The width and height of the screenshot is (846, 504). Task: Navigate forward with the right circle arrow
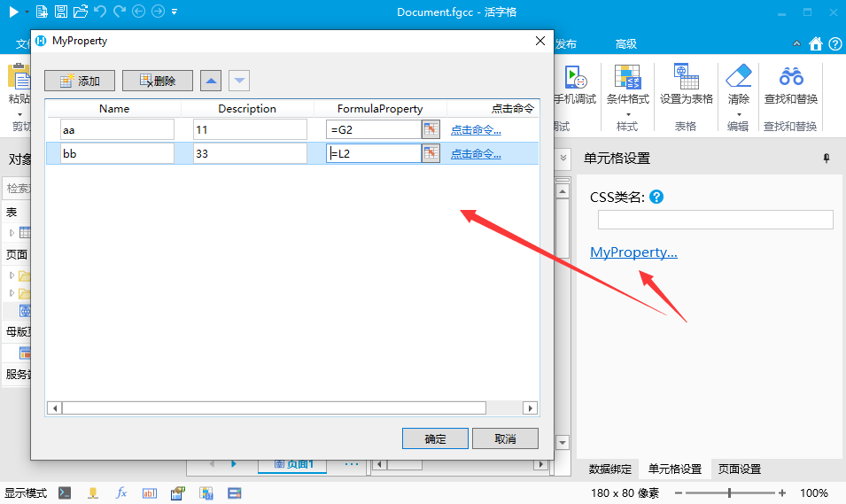pyautogui.click(x=158, y=12)
